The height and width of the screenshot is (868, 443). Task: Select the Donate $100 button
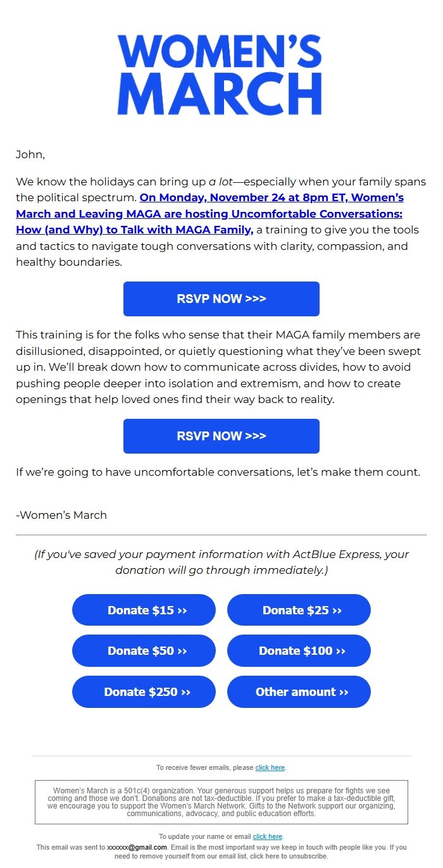coord(299,650)
